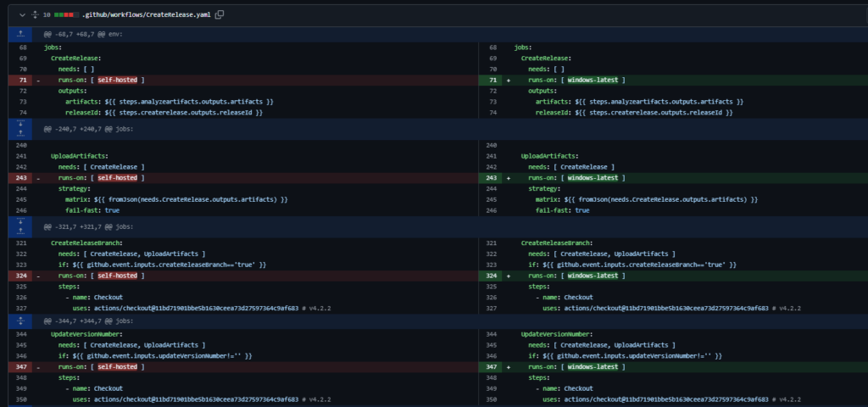The width and height of the screenshot is (868, 407).
Task: Click new-side line 73 artifacts output text
Action: (639, 102)
